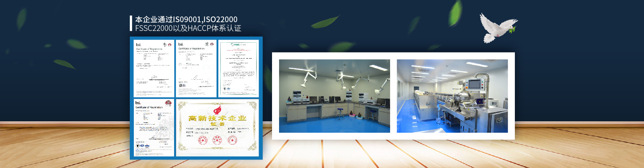Click the QR code on the second bsi certificate
This screenshot has height=168, width=644.
point(181,85)
